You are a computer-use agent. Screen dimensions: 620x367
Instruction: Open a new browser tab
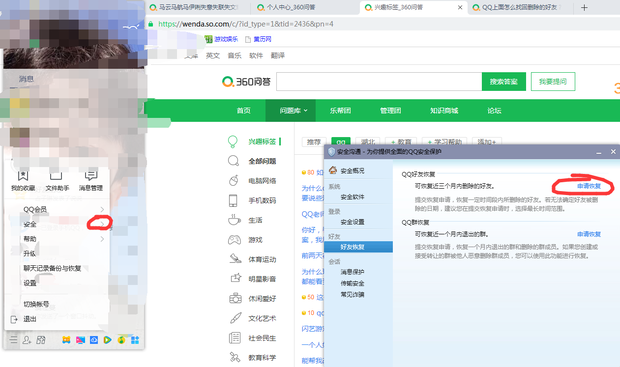tap(584, 7)
